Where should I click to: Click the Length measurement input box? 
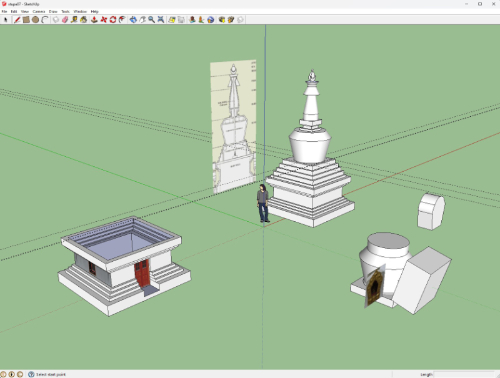click(x=464, y=375)
